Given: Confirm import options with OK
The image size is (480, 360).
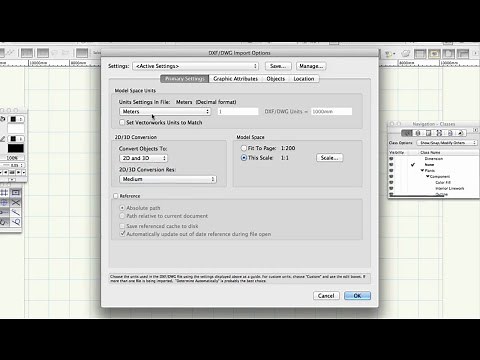Looking at the screenshot, I should [x=357, y=296].
